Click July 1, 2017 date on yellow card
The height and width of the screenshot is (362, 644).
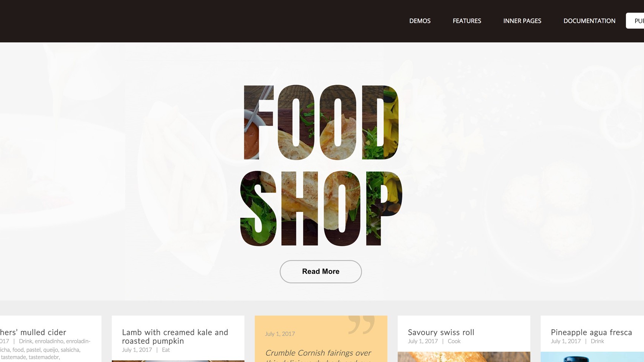pos(280,334)
